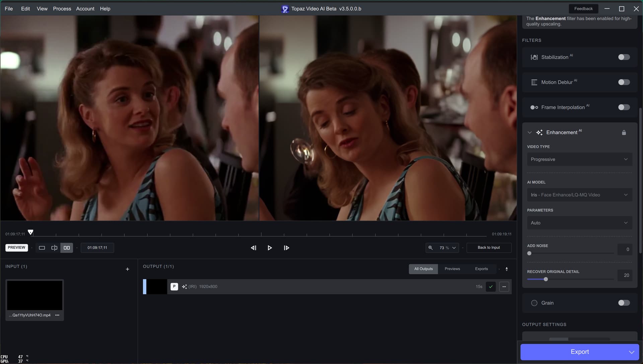The height and width of the screenshot is (364, 643).
Task: Click the Recover Original Detail slider handle
Action: pos(546,279)
